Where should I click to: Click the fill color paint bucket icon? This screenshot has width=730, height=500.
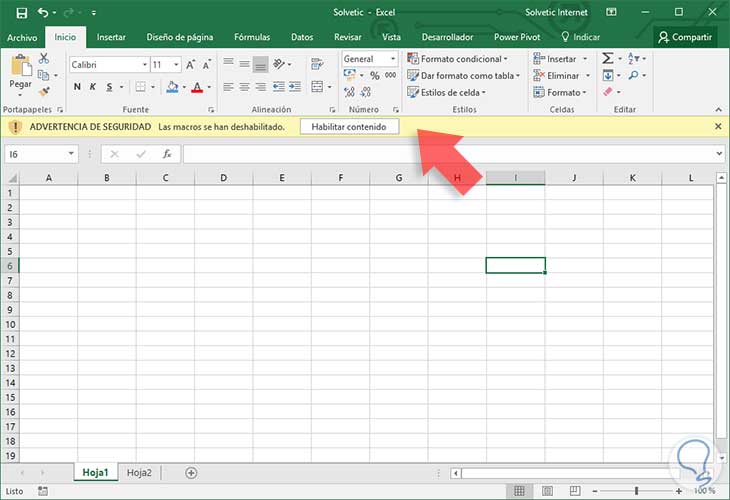172,87
